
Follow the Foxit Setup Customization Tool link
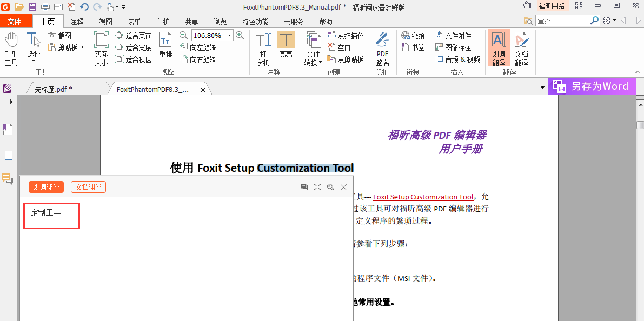point(423,197)
